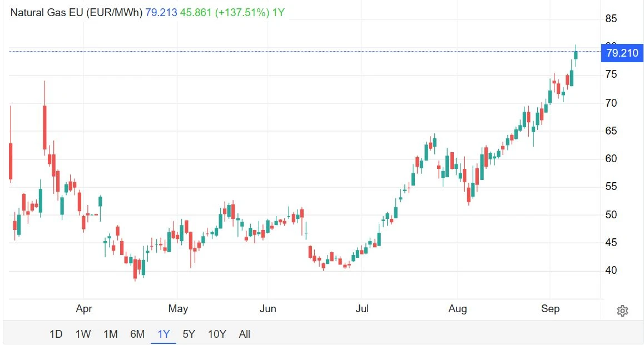
Task: Choose the 1M time range
Action: (111, 334)
